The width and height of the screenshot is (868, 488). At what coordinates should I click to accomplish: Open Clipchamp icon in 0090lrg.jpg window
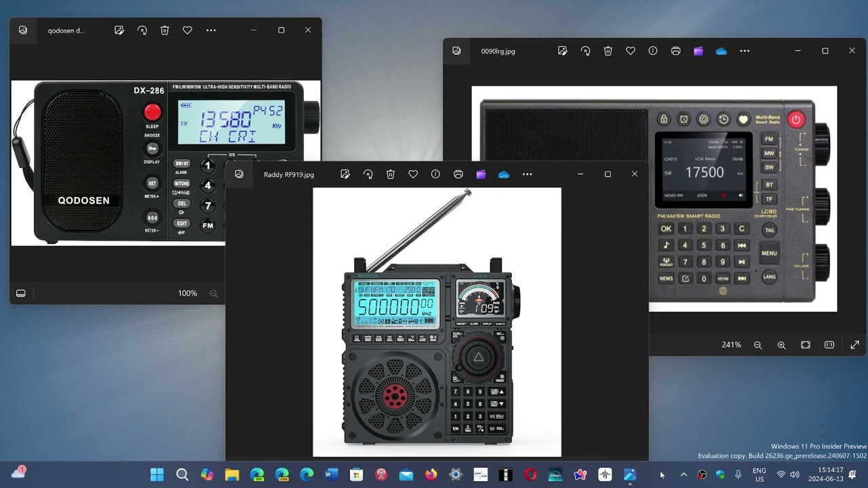698,51
